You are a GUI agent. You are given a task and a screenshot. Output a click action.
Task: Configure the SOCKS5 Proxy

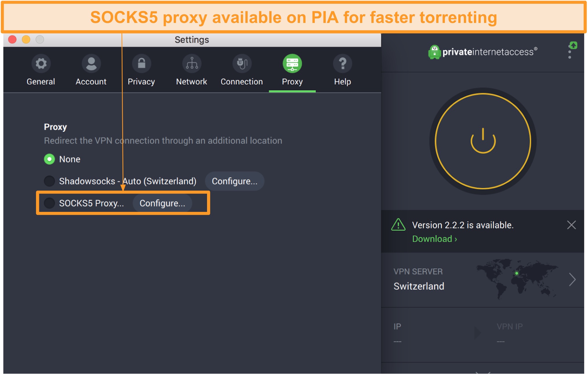click(162, 203)
